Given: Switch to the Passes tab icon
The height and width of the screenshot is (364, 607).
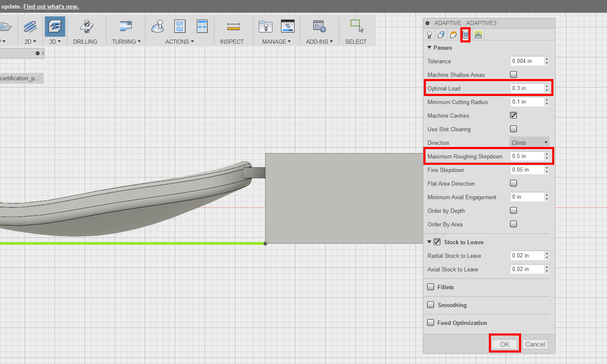Looking at the screenshot, I should click(466, 35).
